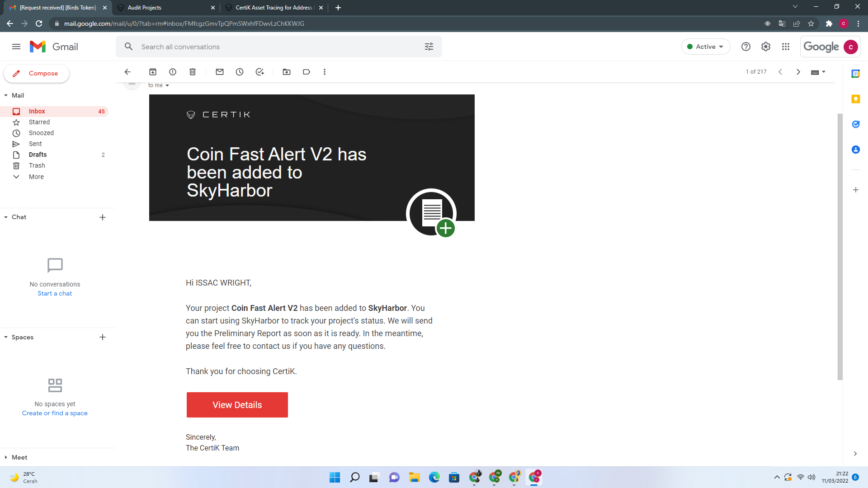This screenshot has height=488, width=868.
Task: Report this email as spam
Action: pyautogui.click(x=173, y=72)
